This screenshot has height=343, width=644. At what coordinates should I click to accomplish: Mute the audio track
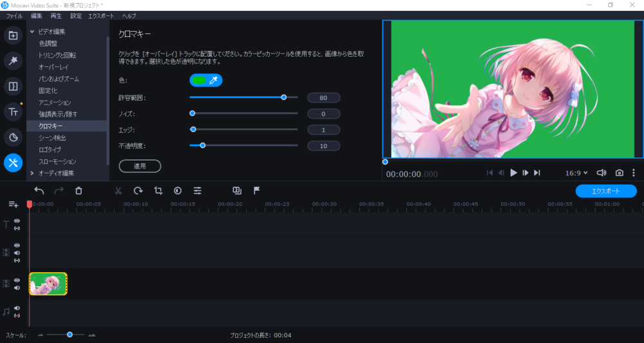pyautogui.click(x=17, y=308)
